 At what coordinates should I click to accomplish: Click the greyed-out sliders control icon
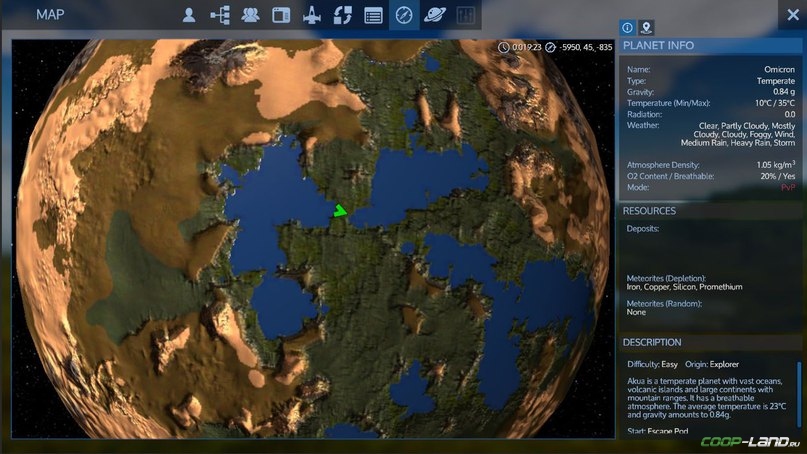tap(465, 15)
